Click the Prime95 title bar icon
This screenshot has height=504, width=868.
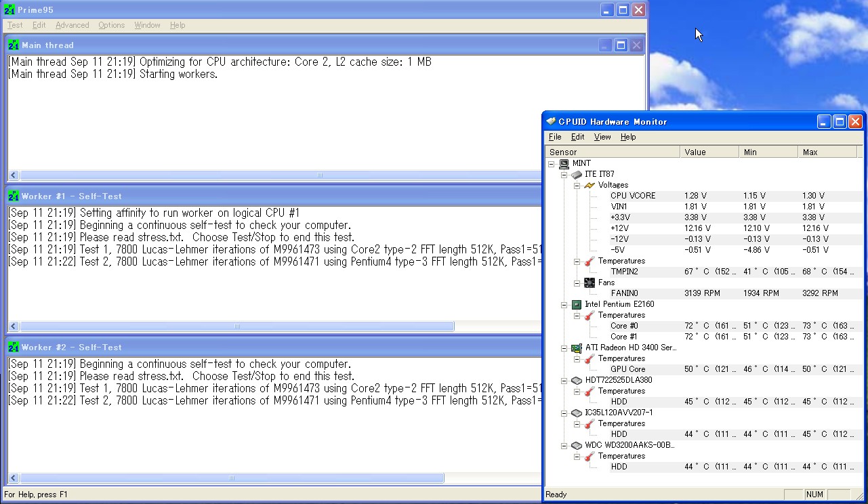(x=10, y=10)
